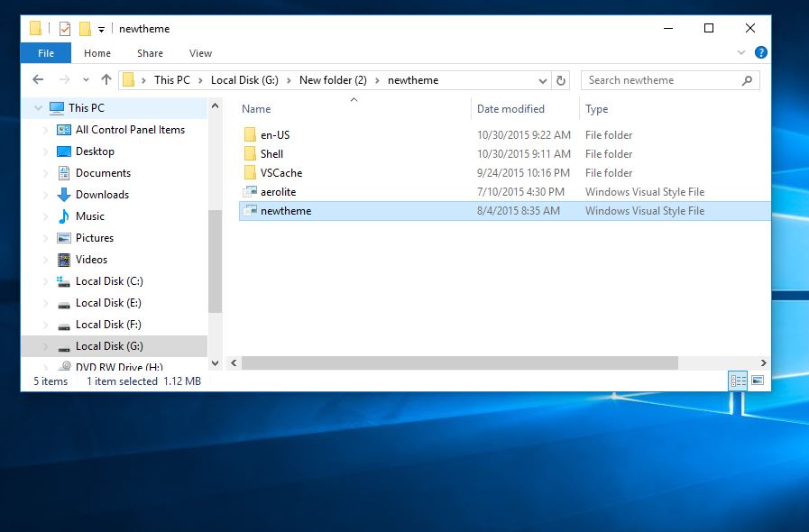Expand All Control Panel Items node

46,130
